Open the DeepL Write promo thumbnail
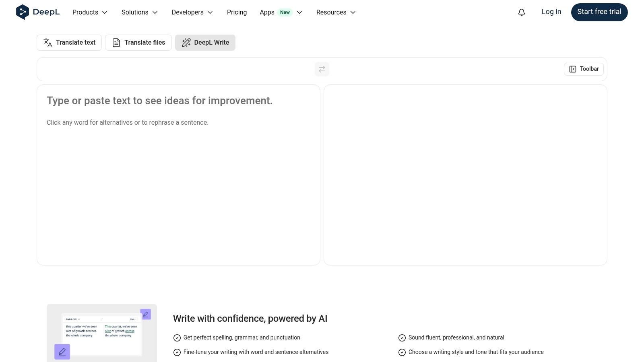Viewport: 644px width, 362px height. pyautogui.click(x=102, y=333)
